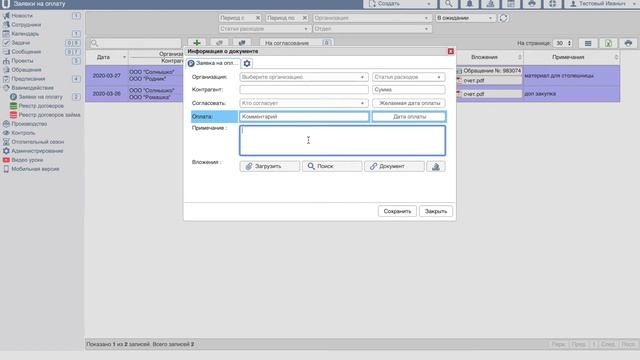Screen dimensions: 640x360
Task: Collapse Взаимодействие section in sidebar
Action: click(32, 87)
